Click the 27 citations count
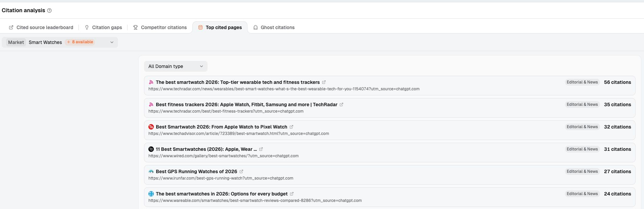Image resolution: width=644 pixels, height=209 pixels. tap(617, 171)
